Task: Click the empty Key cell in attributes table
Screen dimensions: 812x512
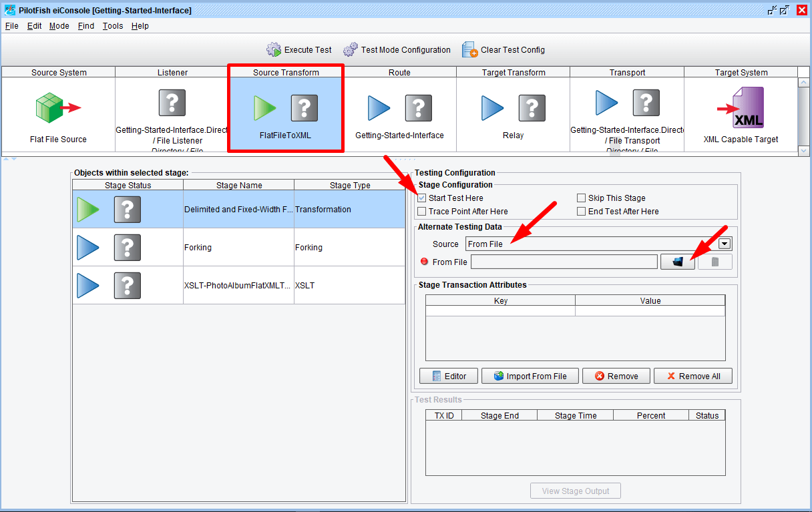Action: click(x=501, y=311)
